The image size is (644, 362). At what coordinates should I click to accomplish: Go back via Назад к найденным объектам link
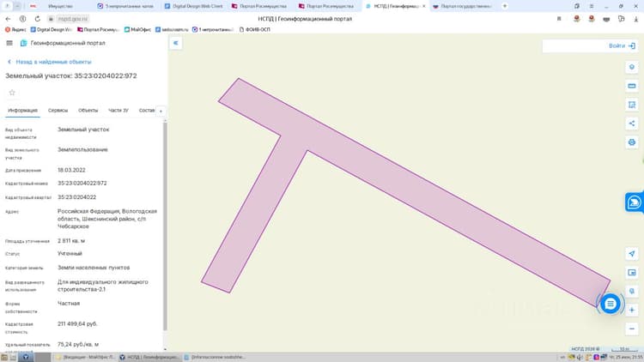click(50, 62)
